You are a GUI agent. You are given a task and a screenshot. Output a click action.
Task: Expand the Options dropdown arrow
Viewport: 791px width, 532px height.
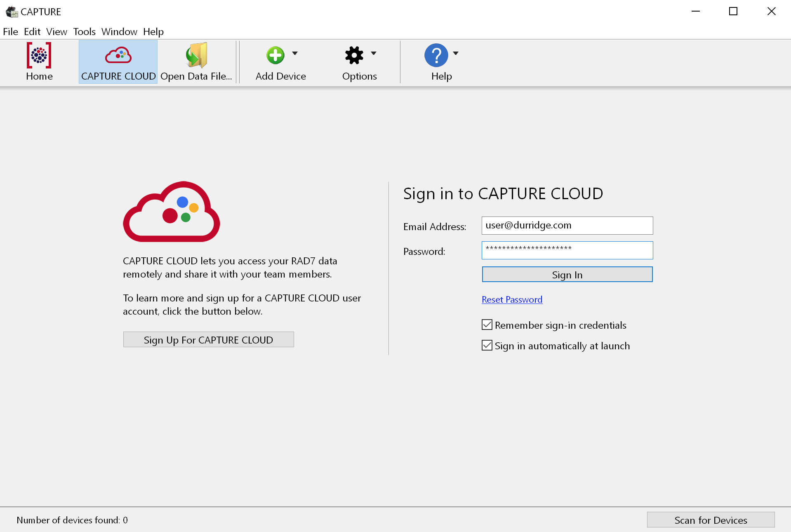pyautogui.click(x=374, y=53)
